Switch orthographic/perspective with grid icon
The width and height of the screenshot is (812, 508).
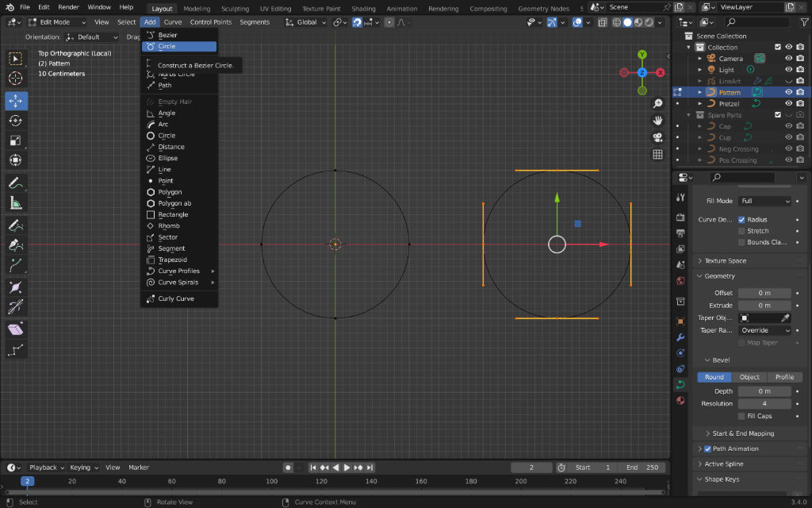point(657,154)
